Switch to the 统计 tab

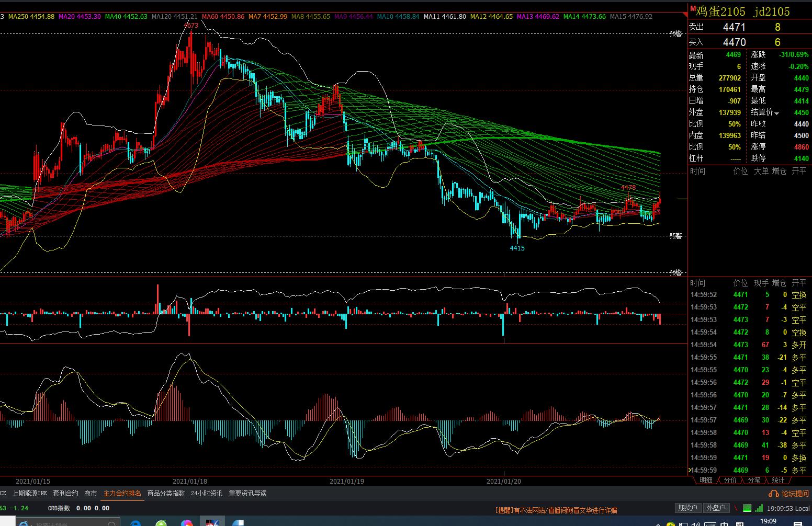779,480
